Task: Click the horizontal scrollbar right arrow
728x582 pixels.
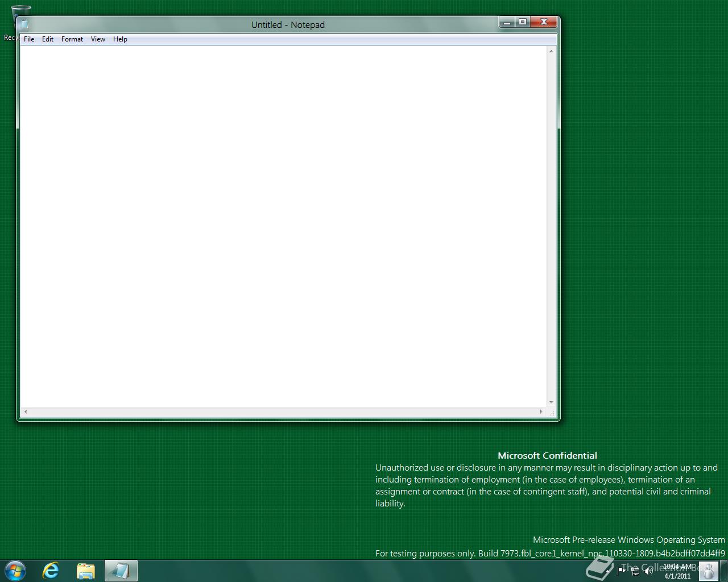Action: pyautogui.click(x=541, y=411)
